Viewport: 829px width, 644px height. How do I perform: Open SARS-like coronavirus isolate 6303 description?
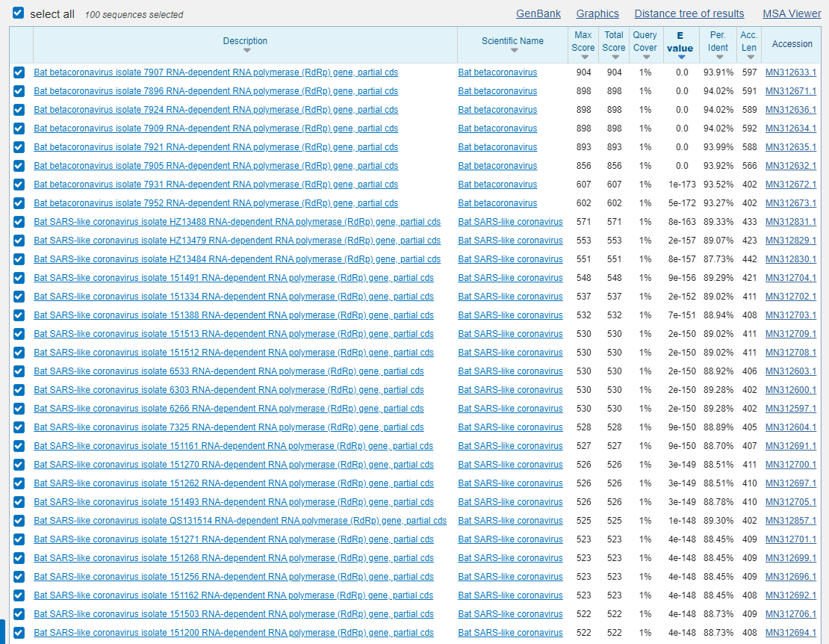click(229, 390)
